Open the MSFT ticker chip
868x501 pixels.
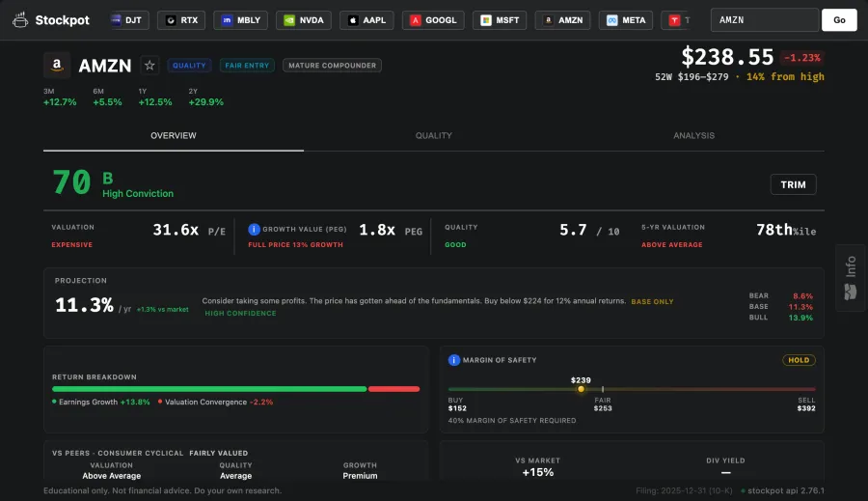500,20
